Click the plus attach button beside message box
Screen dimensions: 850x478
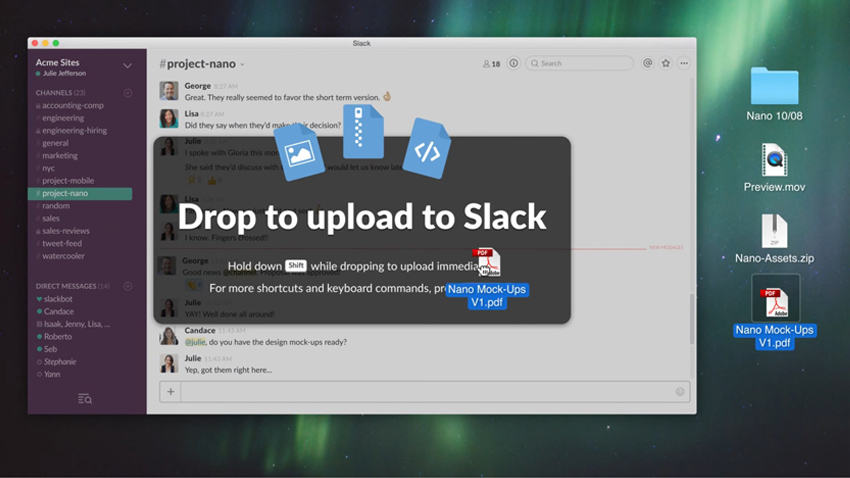click(170, 392)
